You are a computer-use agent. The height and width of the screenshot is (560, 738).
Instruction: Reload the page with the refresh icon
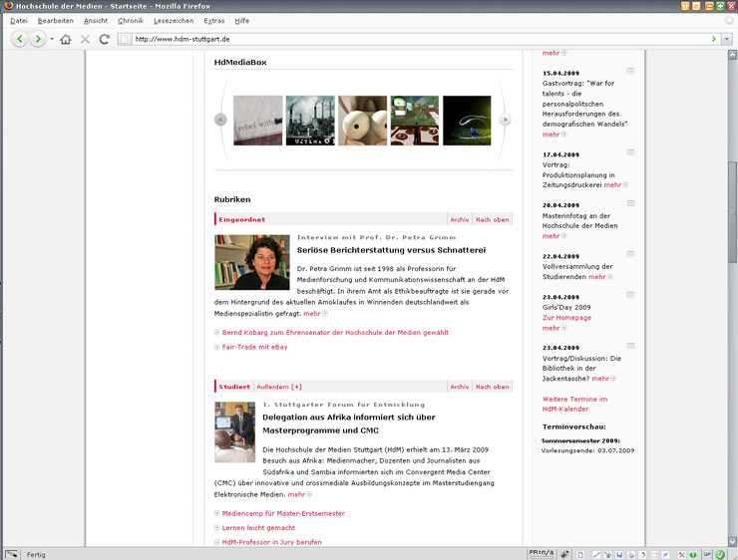point(104,39)
